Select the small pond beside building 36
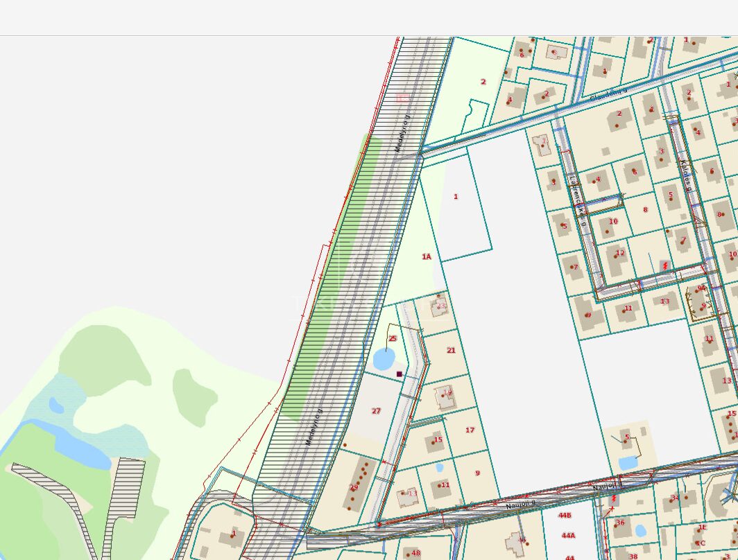This screenshot has width=738, height=560. pos(640,531)
